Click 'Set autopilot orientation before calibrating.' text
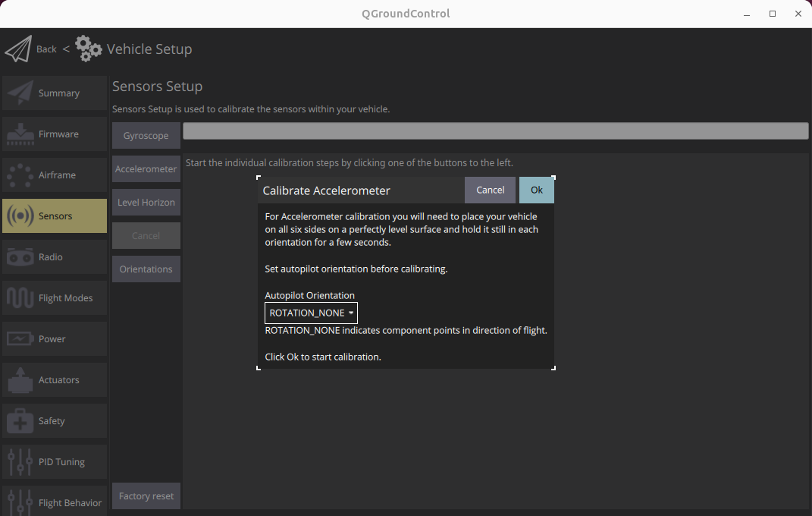Screen dimensions: 812x516 pos(356,269)
